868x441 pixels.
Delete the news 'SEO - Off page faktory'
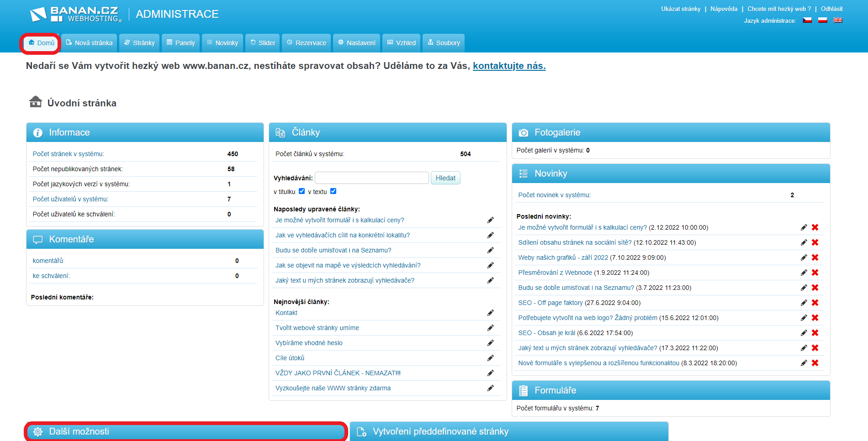click(x=815, y=303)
